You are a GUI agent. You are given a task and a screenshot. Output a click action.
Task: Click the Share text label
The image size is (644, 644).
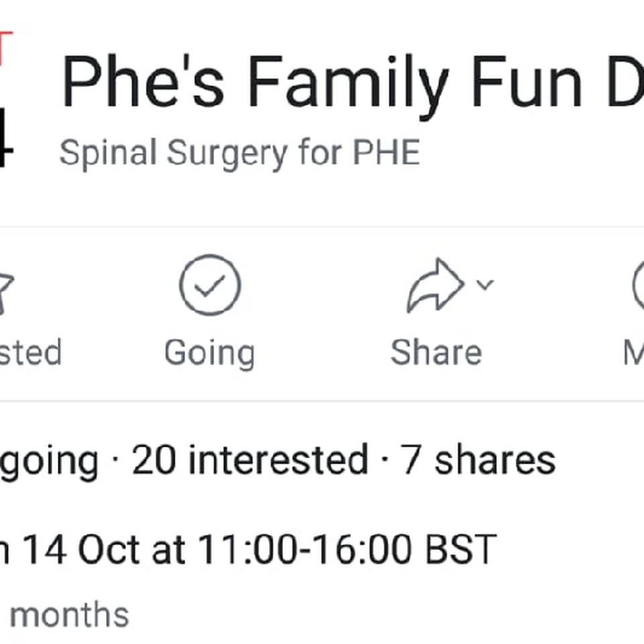click(436, 352)
